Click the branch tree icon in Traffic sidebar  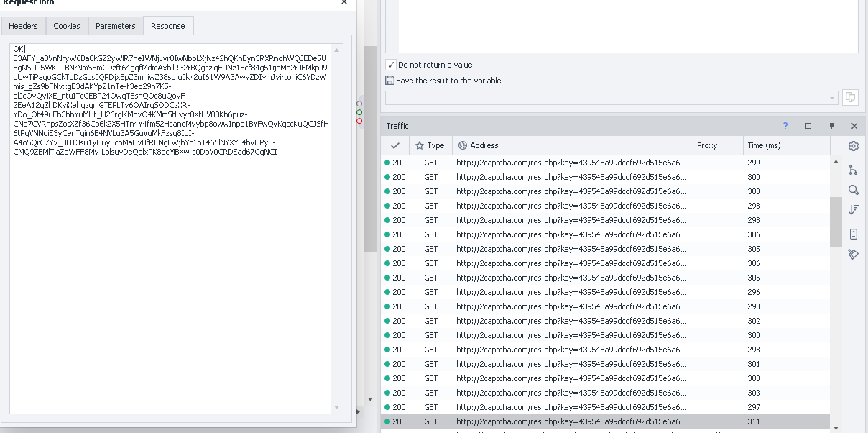[x=854, y=170]
